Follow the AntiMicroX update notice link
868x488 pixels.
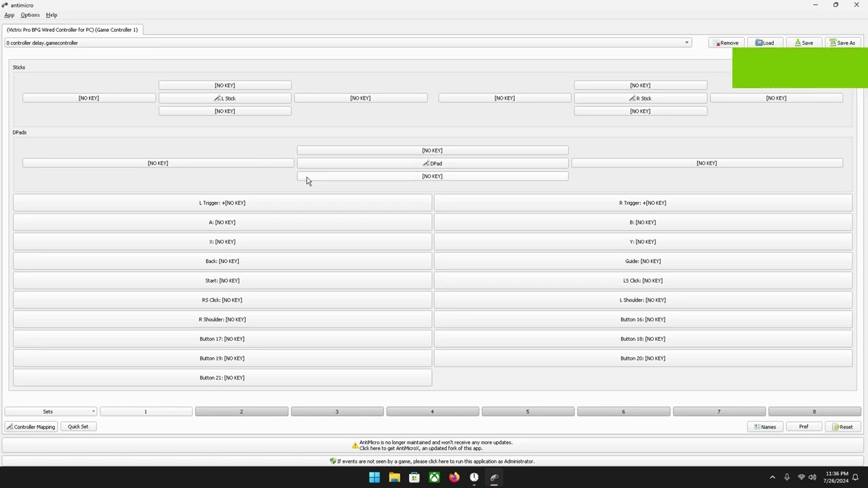coord(431,445)
